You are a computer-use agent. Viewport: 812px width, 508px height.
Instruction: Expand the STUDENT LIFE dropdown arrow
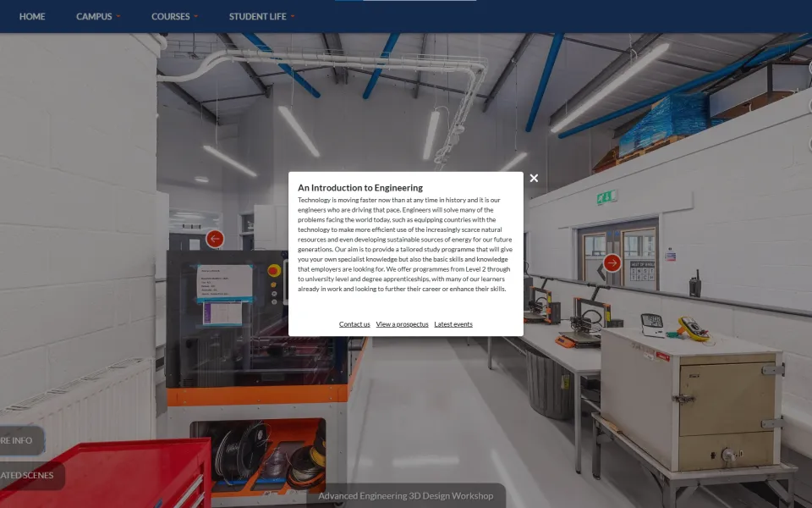[293, 17]
